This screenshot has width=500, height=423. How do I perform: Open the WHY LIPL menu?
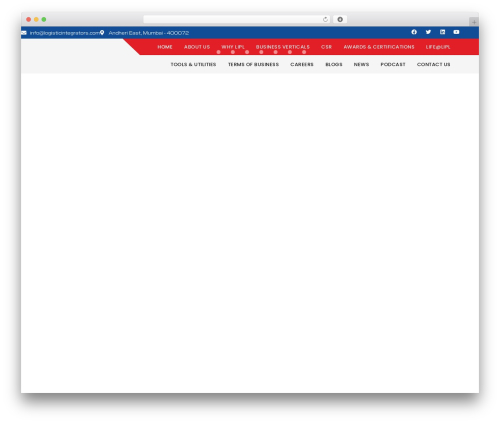tap(233, 47)
